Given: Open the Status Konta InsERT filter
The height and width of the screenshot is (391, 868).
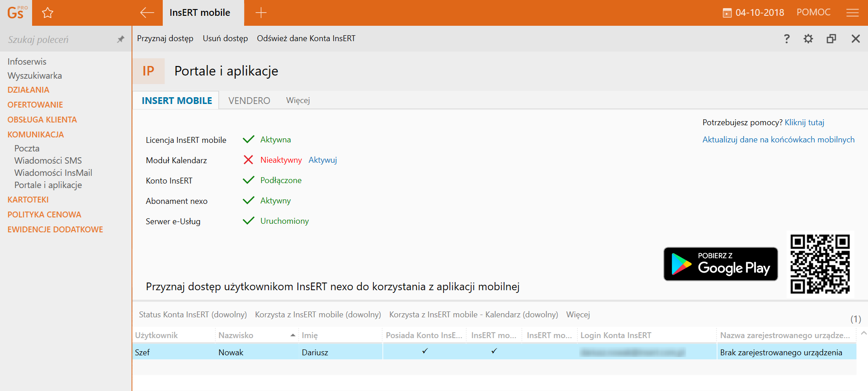Looking at the screenshot, I should [193, 315].
